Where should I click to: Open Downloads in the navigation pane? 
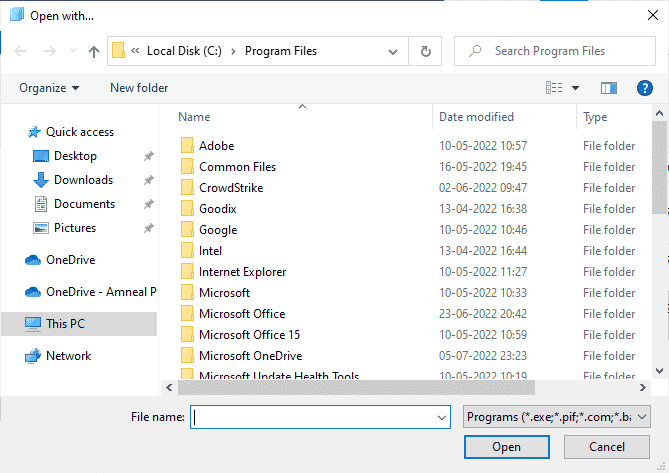83,180
